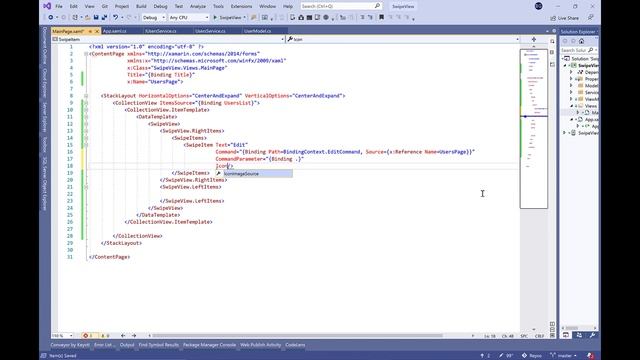This screenshot has height=360, width=640.
Task: Open the Web Publish Activity tab
Action: pyautogui.click(x=260, y=345)
